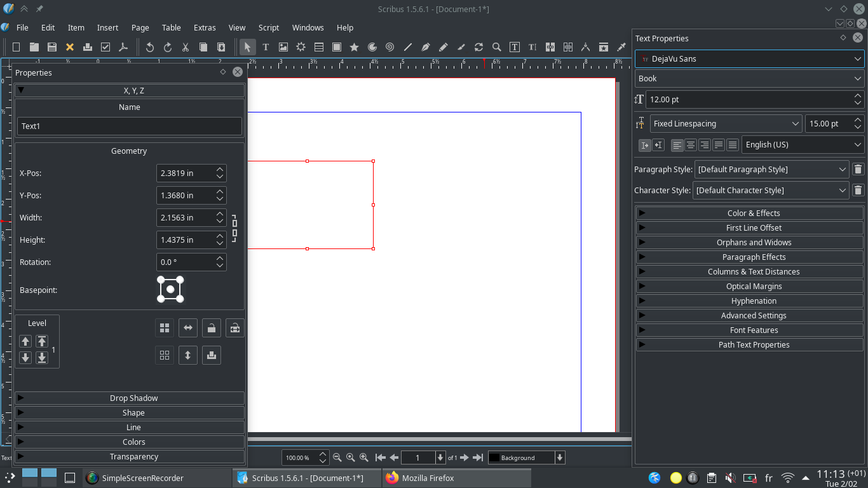Select the Text Frame tool
This screenshot has width=868, height=488.
coord(266,47)
